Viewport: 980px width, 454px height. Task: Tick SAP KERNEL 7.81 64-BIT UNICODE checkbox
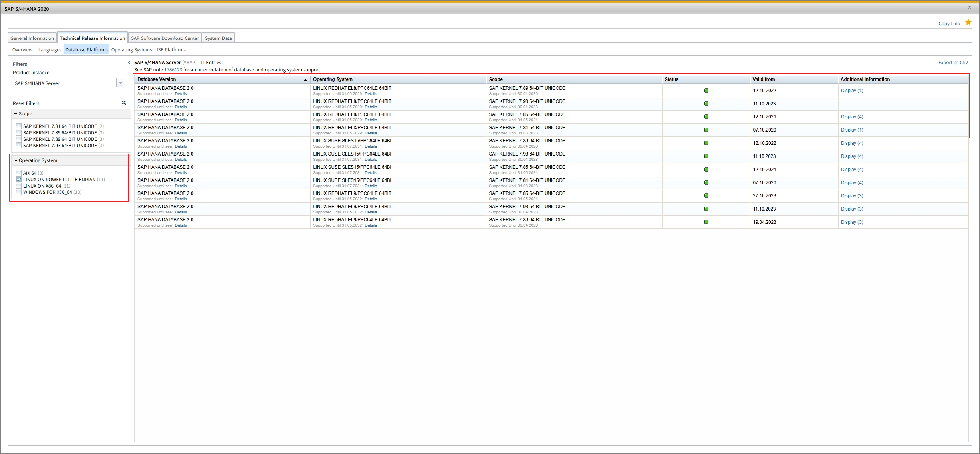[x=18, y=126]
